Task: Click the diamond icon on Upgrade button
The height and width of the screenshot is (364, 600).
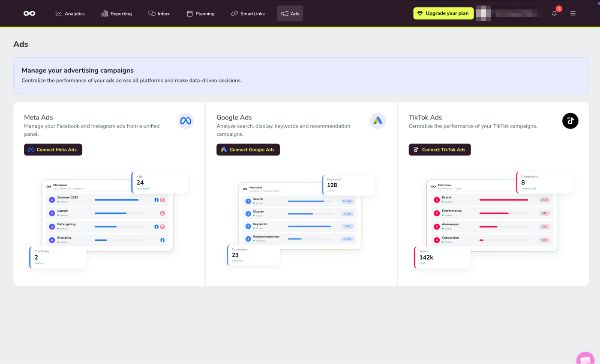Action: pyautogui.click(x=420, y=13)
